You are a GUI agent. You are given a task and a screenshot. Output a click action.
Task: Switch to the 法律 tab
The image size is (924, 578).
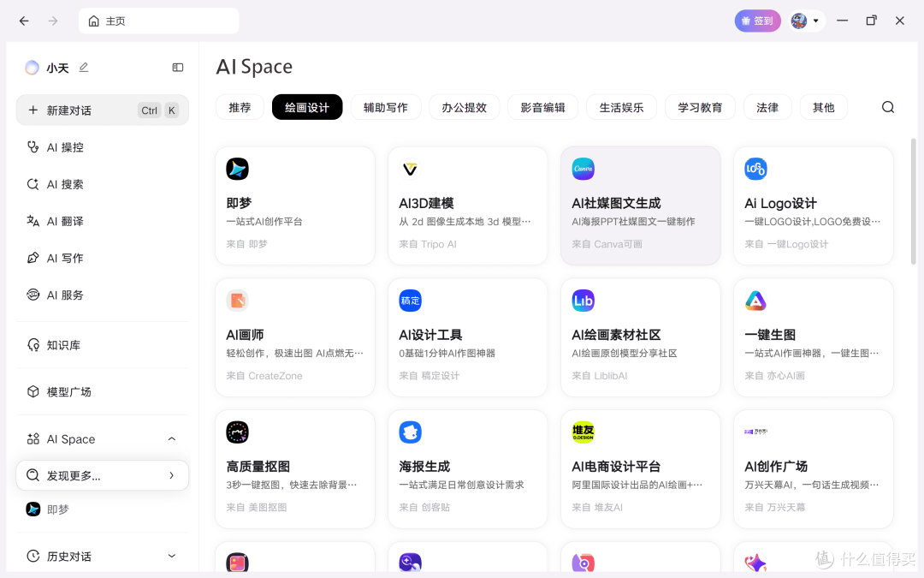[767, 107]
